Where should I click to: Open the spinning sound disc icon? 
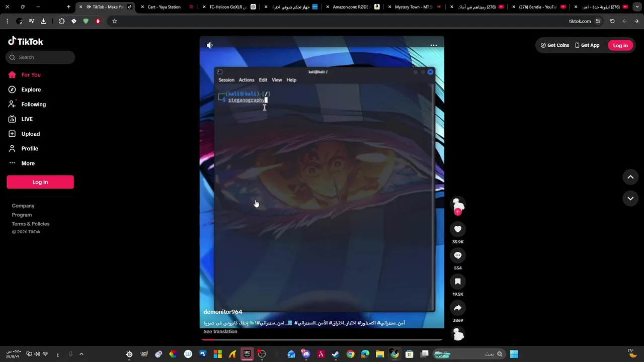pos(458,334)
